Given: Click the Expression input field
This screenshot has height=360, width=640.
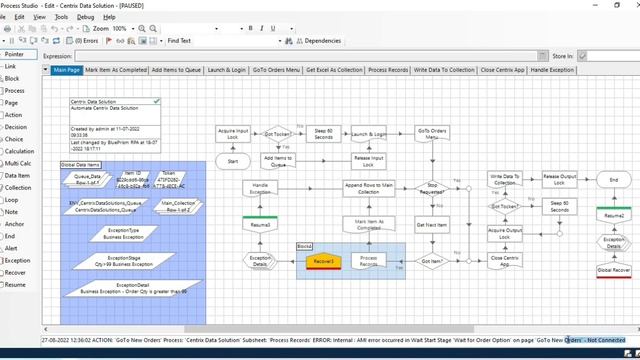Looking at the screenshot, I should pyautogui.click(x=306, y=56).
